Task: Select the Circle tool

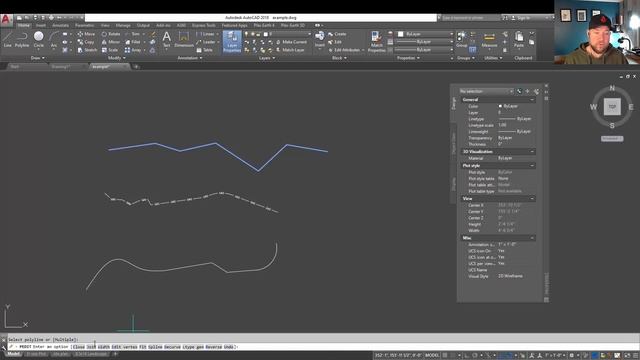Action: (39, 40)
